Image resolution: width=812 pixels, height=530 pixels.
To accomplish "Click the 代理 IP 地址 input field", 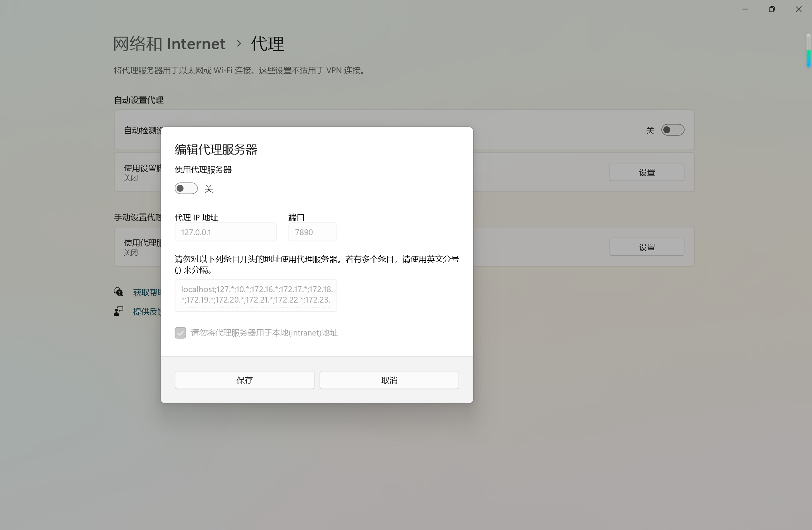I will point(225,232).
